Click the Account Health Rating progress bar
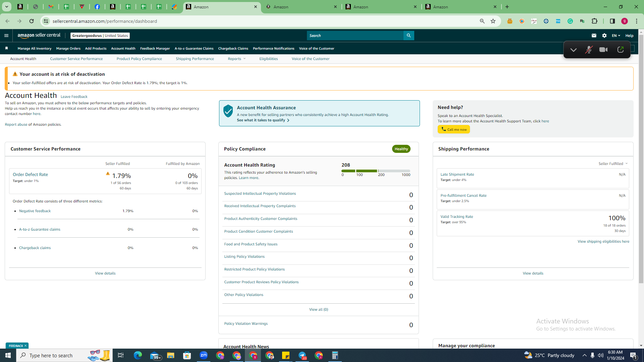Screen dimensions: 644x362 click(x=376, y=171)
